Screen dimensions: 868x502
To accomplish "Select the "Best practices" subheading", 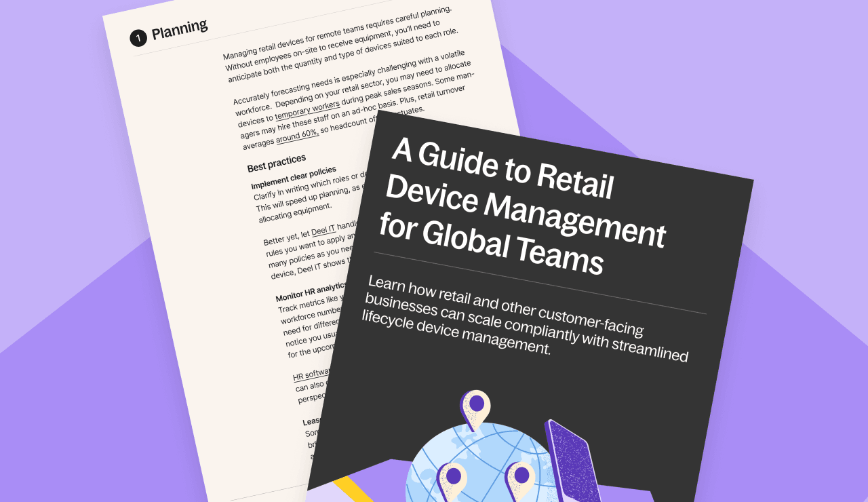I will click(276, 163).
